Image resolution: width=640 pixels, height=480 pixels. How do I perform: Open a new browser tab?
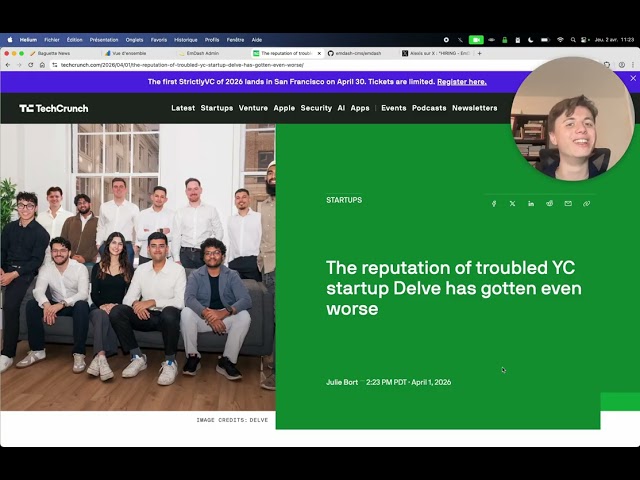pyautogui.click(x=480, y=53)
